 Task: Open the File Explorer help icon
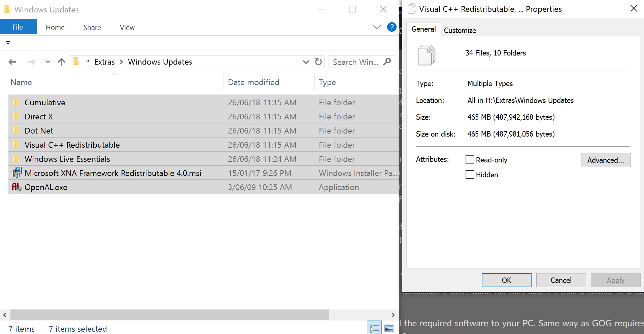(392, 27)
